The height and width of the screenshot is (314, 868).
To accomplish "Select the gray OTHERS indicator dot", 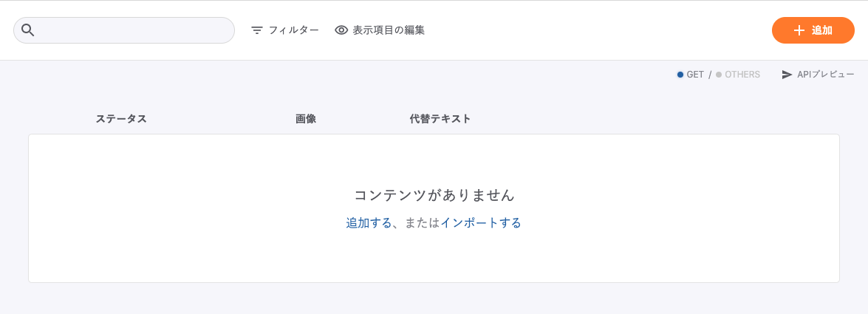I will (x=719, y=75).
